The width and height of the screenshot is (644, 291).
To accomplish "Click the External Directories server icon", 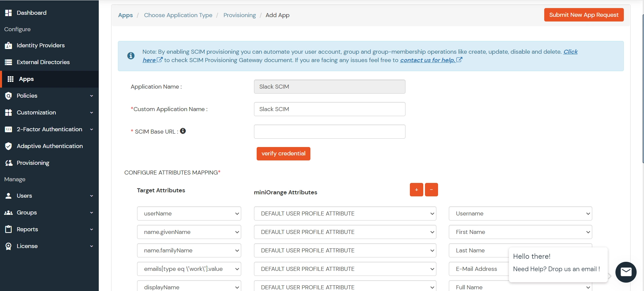I will tap(8, 62).
